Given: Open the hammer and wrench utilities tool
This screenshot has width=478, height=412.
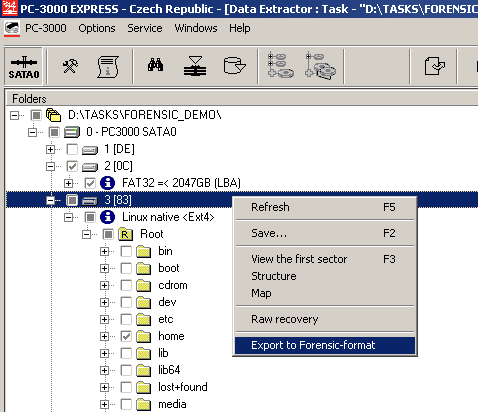Looking at the screenshot, I should point(70,66).
